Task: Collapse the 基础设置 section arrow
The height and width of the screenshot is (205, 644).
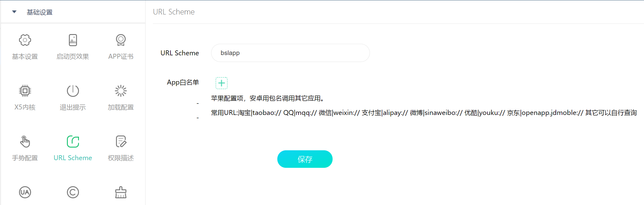Action: (x=14, y=12)
